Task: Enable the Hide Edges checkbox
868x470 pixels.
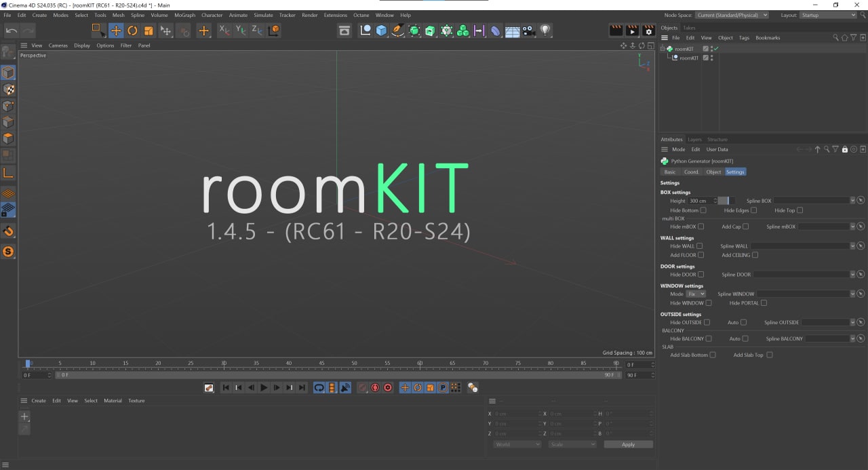Action: tap(754, 210)
